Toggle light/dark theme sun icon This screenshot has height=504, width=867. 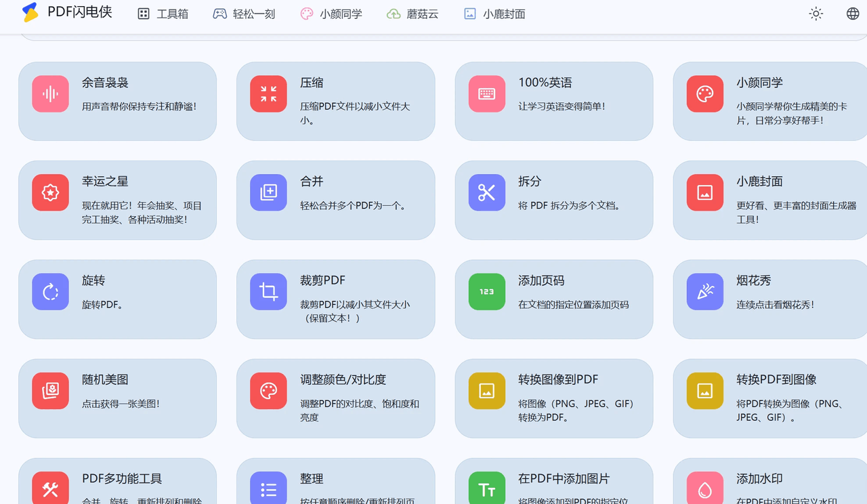click(816, 14)
